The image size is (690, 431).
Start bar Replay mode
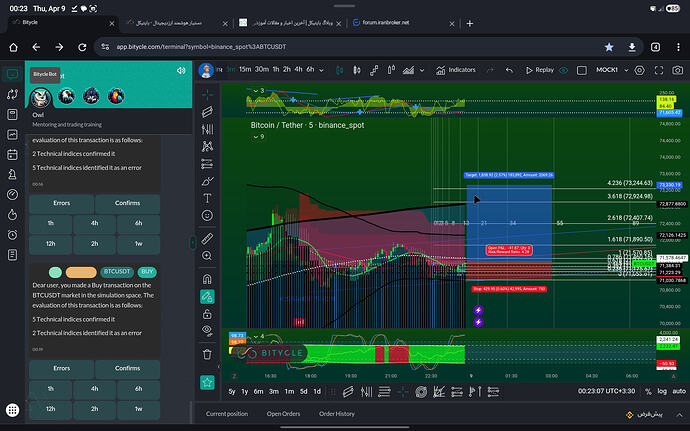tap(540, 70)
